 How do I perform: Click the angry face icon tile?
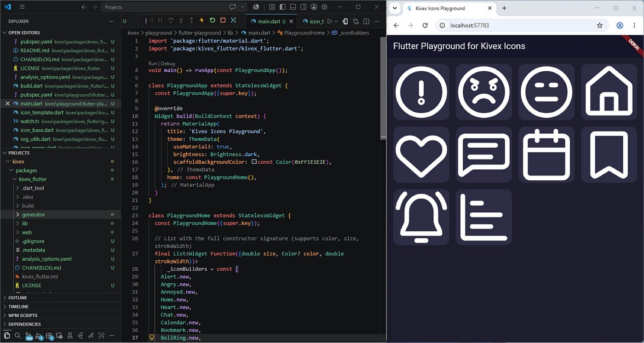(484, 91)
